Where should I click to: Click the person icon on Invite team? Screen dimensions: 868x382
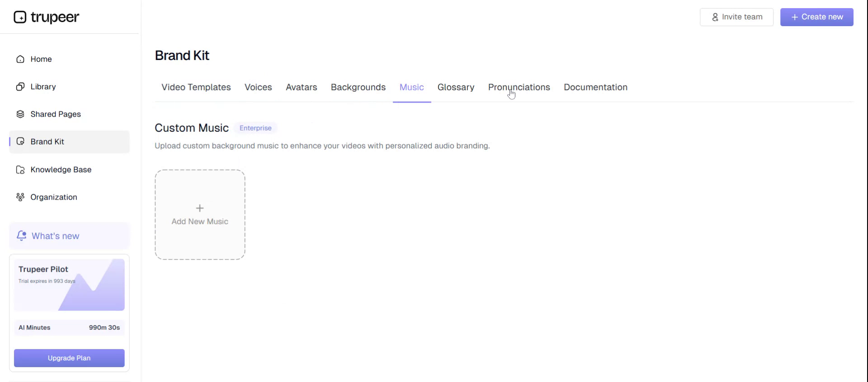(x=715, y=17)
